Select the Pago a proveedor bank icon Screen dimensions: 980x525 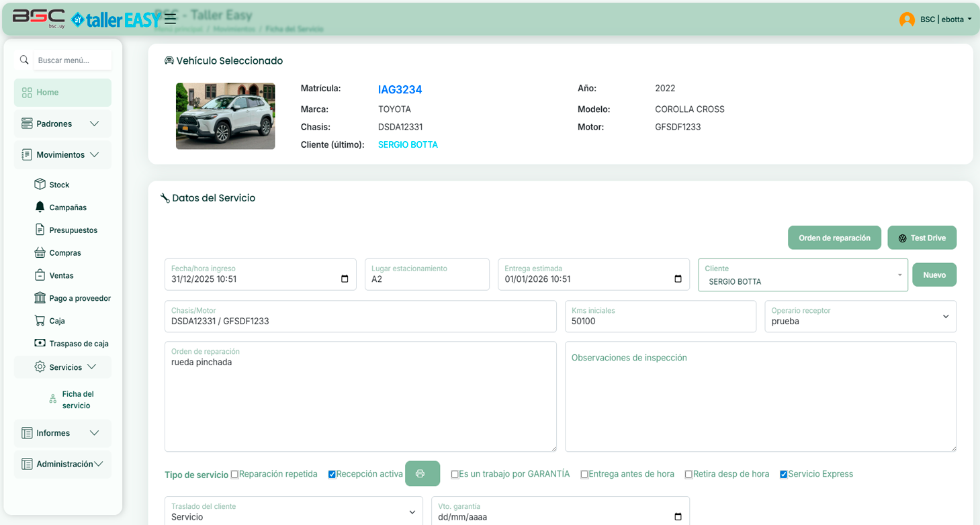tap(40, 297)
